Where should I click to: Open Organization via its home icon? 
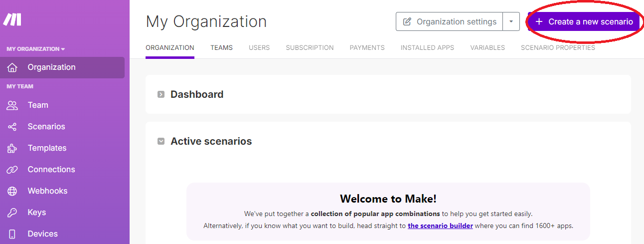[x=12, y=67]
